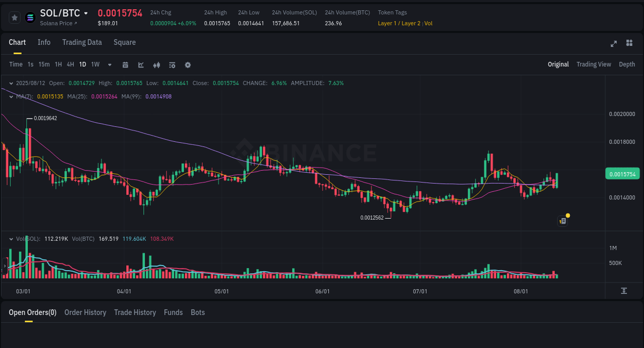This screenshot has height=348, width=644.
Task: Switch to the Chart tab
Action: pyautogui.click(x=18, y=42)
